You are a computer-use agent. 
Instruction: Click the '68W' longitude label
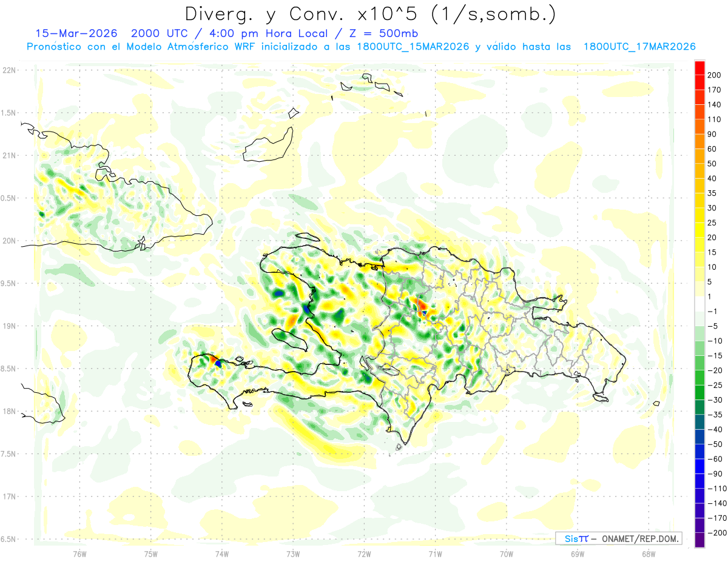648,554
